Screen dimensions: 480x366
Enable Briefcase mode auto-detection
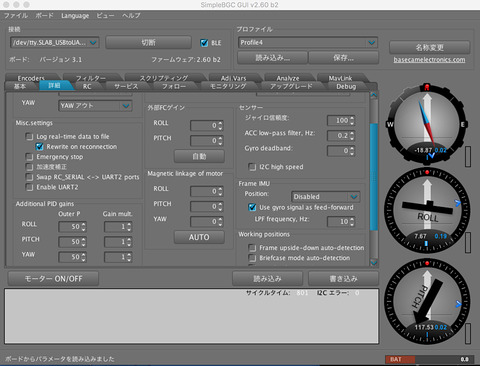click(252, 258)
